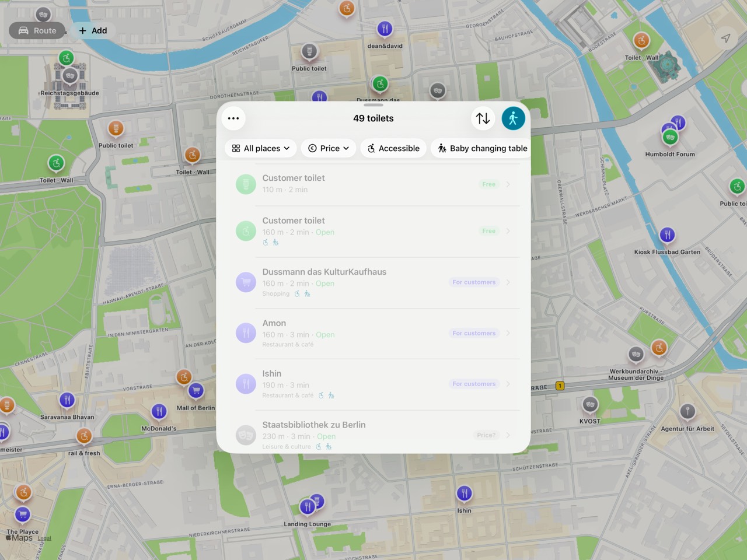Tap the Saravanaa Bhavan restaurant pin
747x560 pixels.
(x=67, y=400)
